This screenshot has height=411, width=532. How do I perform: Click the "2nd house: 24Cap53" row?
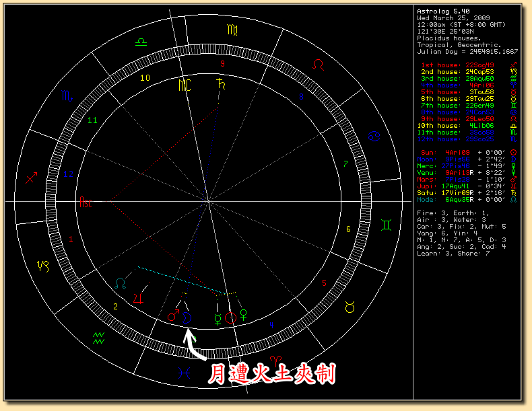tap(457, 72)
